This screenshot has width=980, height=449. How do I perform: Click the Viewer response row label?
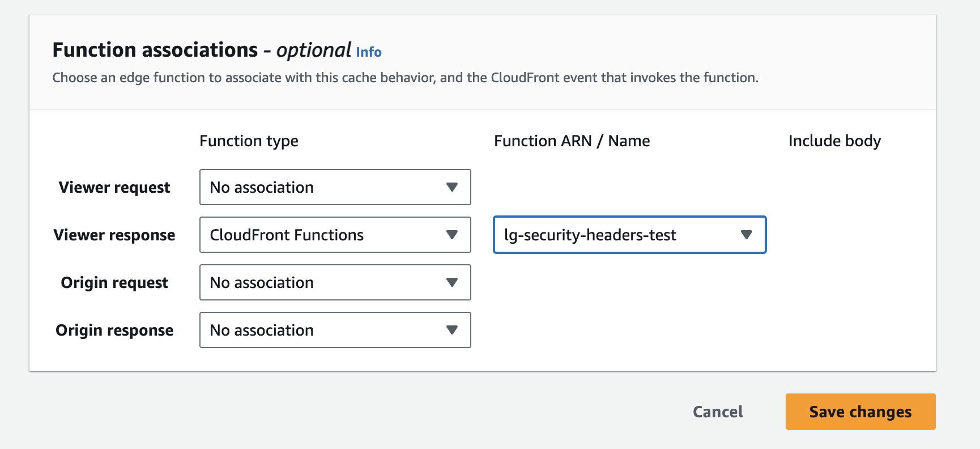coord(114,235)
